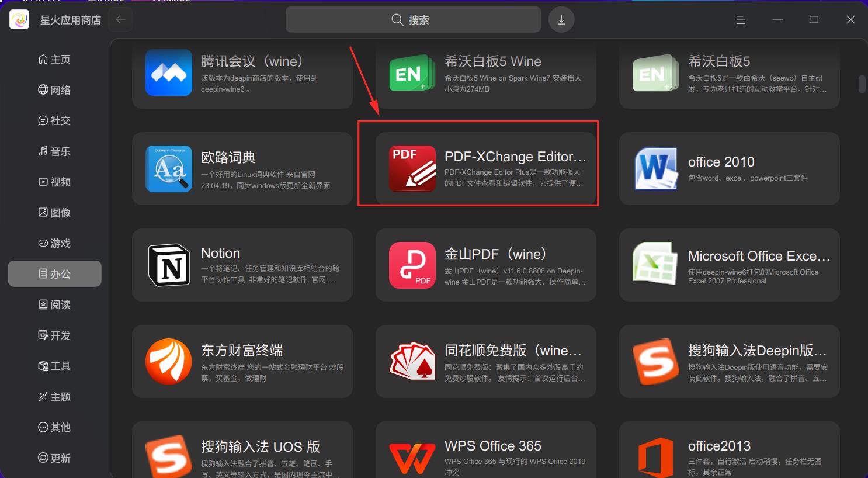Focus the 搜索 search field

tap(413, 20)
